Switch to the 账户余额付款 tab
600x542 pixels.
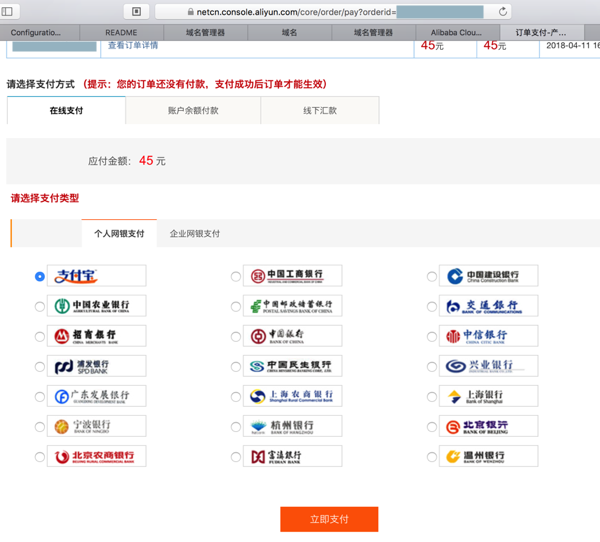pos(193,110)
